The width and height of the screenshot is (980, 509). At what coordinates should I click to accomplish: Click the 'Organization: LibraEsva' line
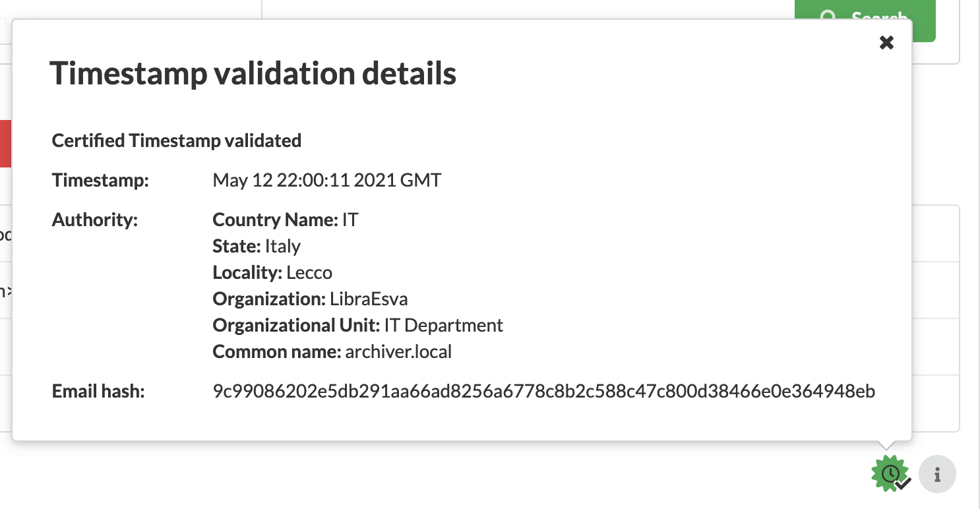point(310,299)
